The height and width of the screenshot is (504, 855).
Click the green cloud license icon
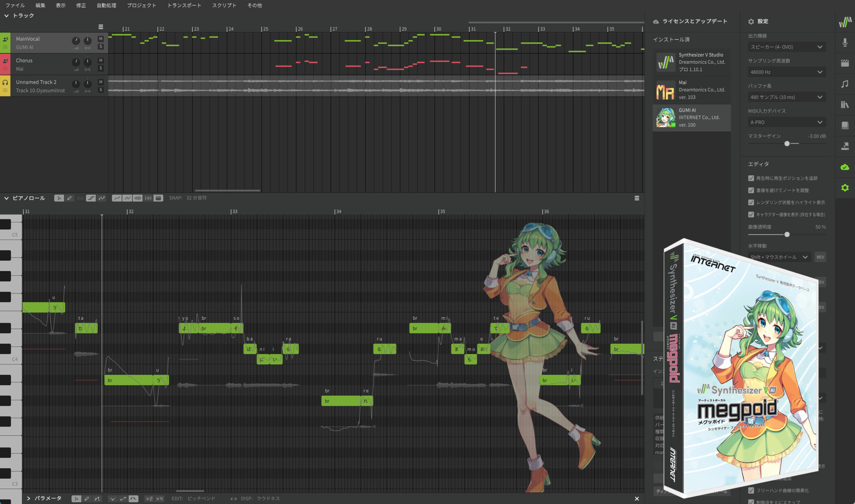point(845,167)
